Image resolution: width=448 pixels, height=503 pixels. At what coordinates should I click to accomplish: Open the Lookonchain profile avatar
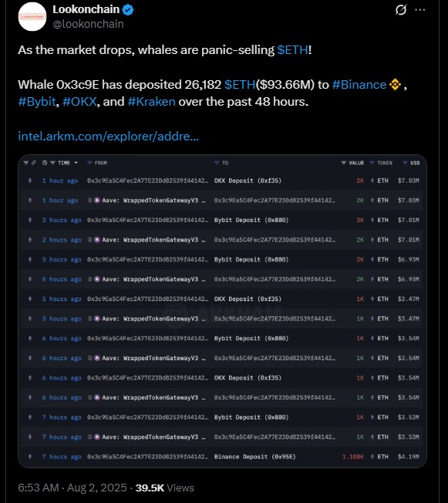tap(32, 17)
